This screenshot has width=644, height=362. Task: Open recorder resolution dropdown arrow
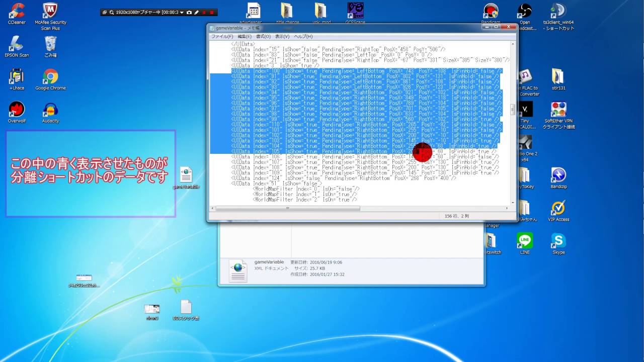click(182, 12)
